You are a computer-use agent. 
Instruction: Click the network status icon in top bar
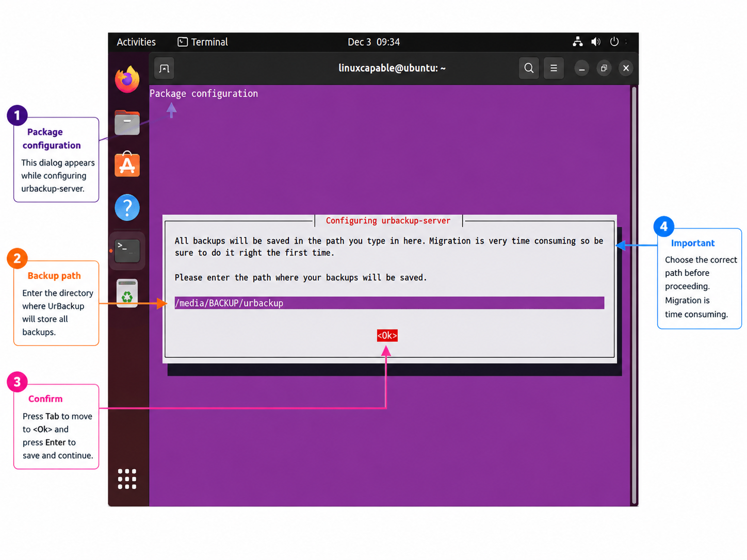578,42
